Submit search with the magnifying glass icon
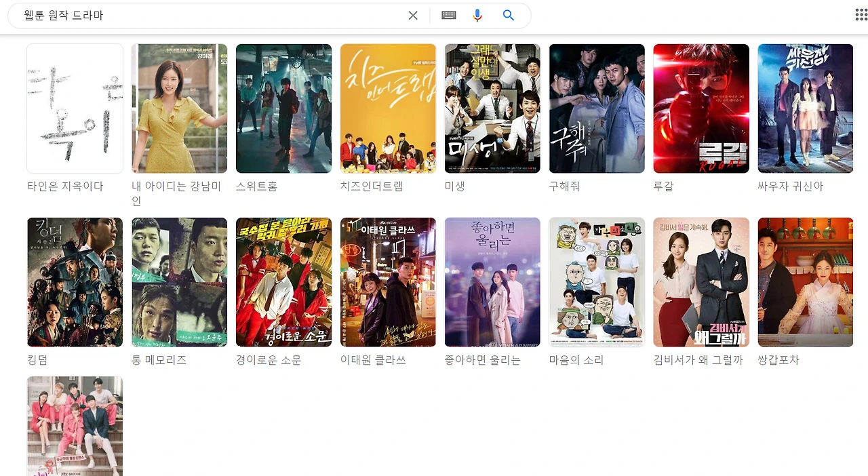Viewport: 868px width, 476px height. [x=509, y=16]
